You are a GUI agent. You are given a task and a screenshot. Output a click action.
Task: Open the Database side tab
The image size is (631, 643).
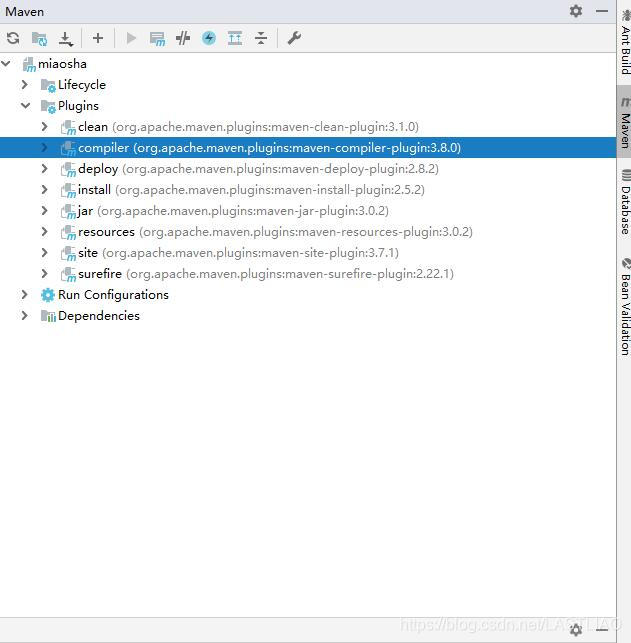pos(624,202)
